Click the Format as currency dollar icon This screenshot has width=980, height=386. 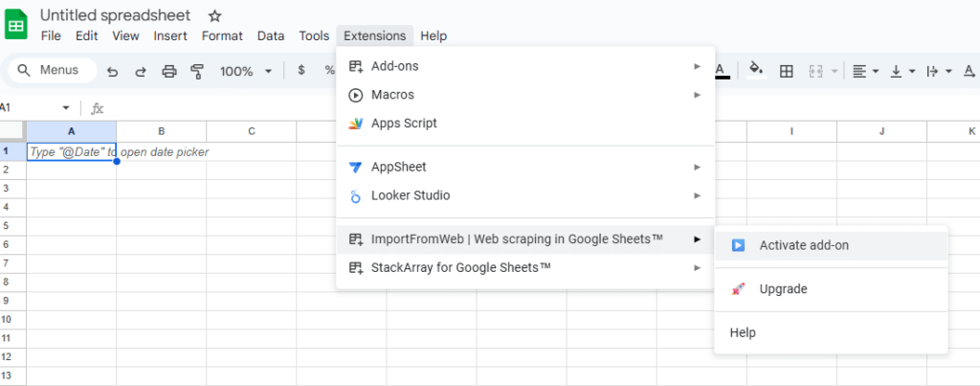(x=301, y=71)
